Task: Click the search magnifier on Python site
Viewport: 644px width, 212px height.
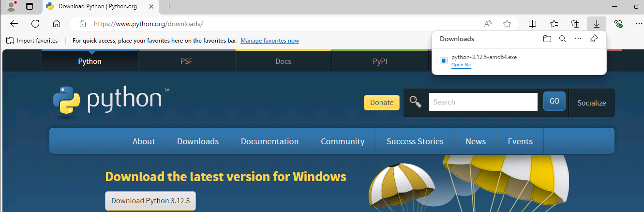Action: tap(415, 102)
